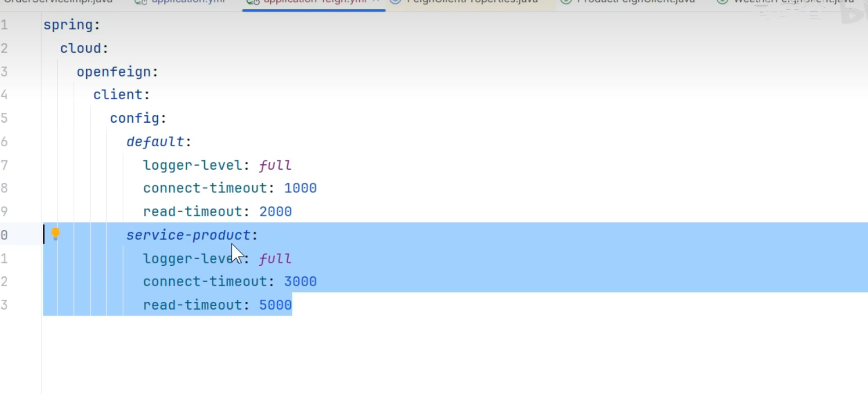Click the 'full' value under default

tap(275, 165)
